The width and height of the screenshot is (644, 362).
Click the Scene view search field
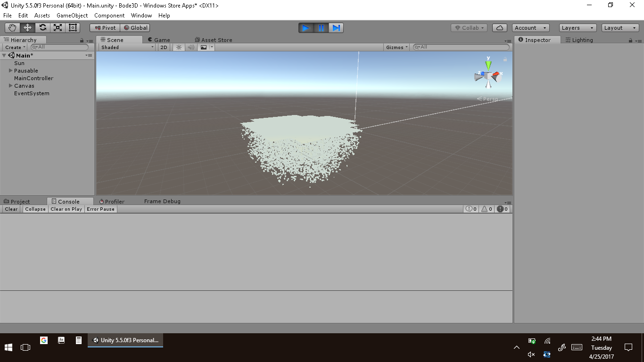point(463,47)
